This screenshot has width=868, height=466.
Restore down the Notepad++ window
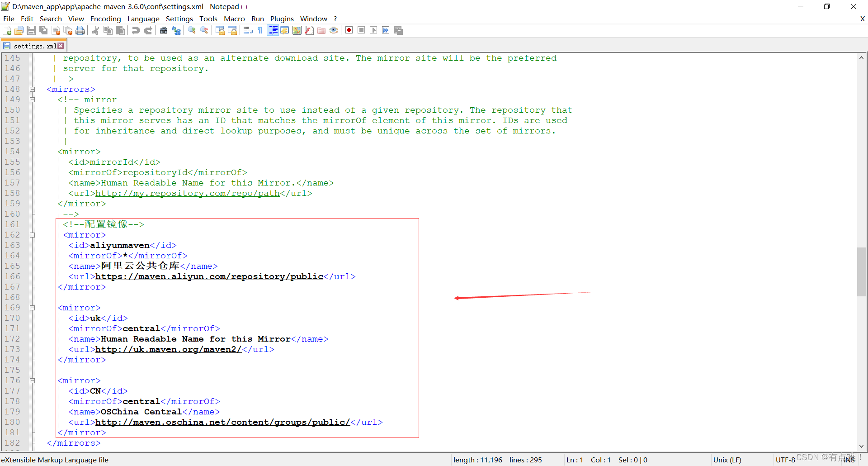point(827,6)
